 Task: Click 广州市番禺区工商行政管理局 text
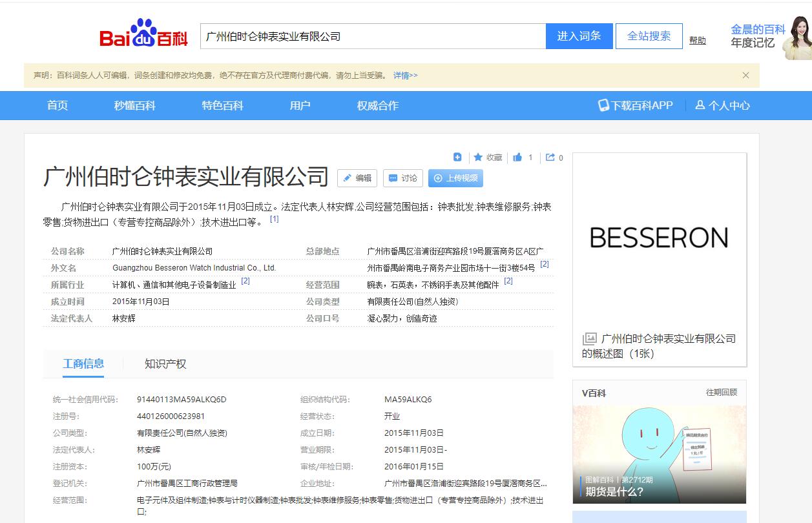point(187,483)
